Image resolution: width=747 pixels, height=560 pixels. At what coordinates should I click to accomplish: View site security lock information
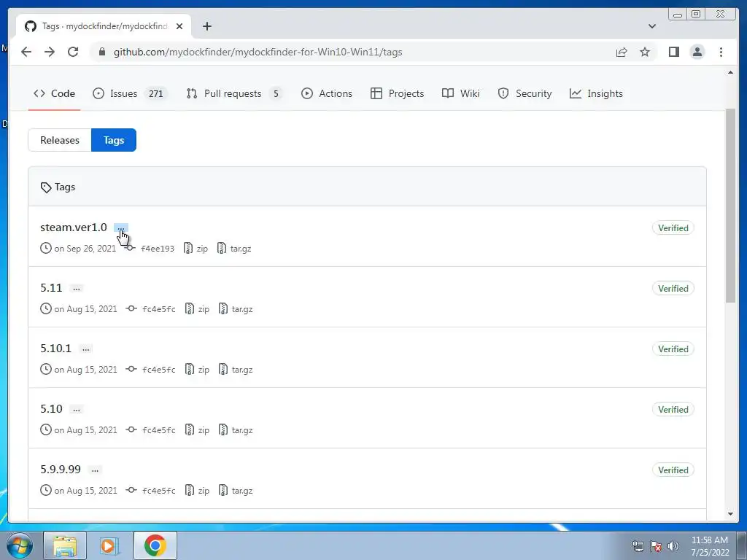coord(101,52)
